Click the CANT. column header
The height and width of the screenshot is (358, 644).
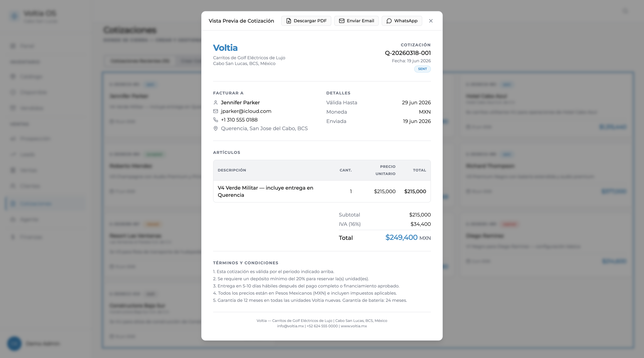[346, 170]
